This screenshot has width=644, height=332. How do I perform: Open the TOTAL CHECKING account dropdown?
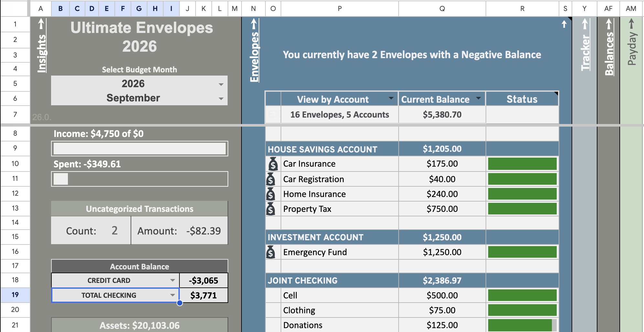coord(173,295)
